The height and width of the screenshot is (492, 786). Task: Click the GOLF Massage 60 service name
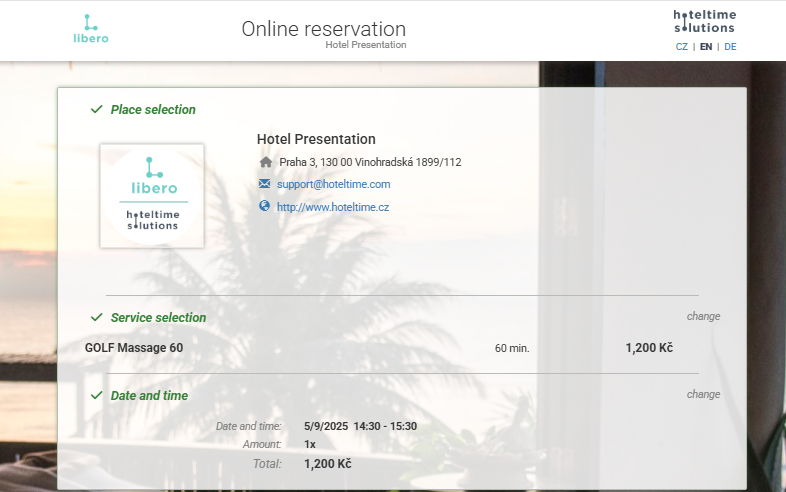(x=134, y=348)
